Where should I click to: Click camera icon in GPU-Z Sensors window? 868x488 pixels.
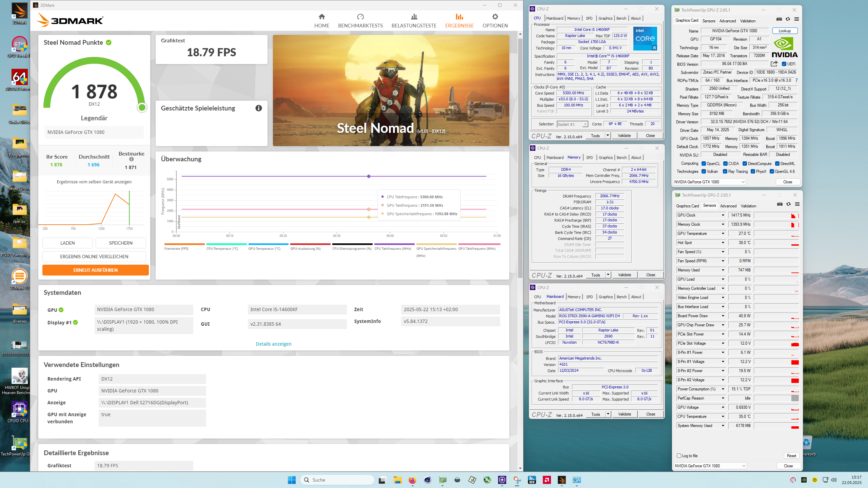[x=780, y=204]
